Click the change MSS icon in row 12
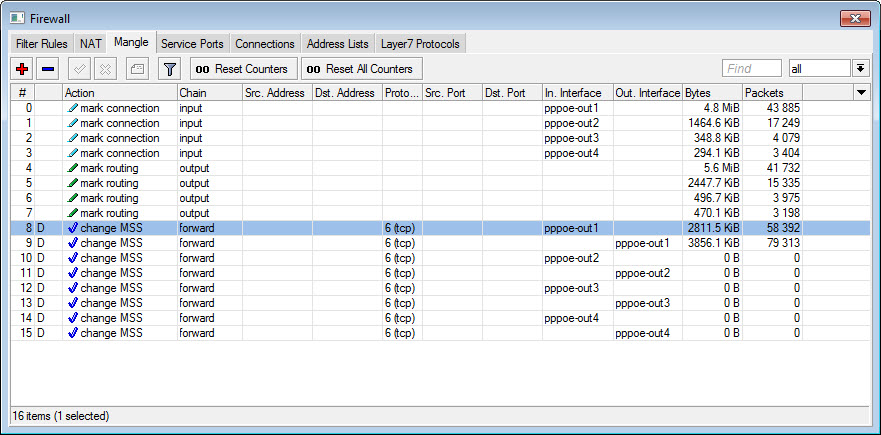The image size is (881, 435). click(x=72, y=288)
